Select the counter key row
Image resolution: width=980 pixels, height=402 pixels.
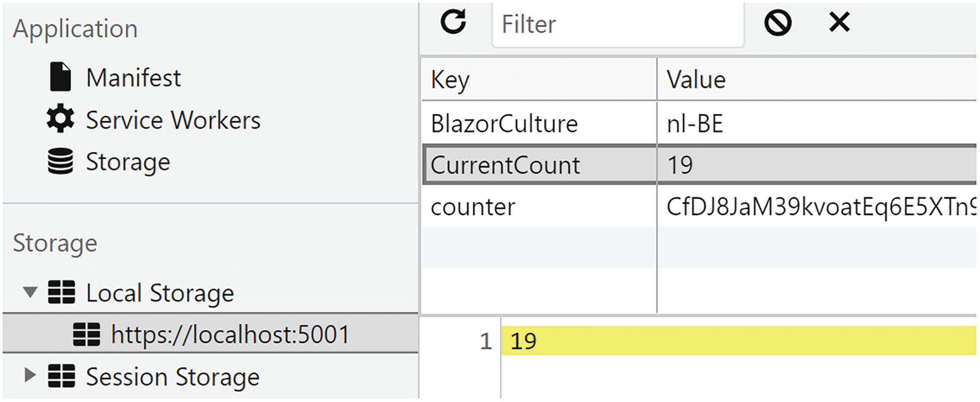[473, 207]
